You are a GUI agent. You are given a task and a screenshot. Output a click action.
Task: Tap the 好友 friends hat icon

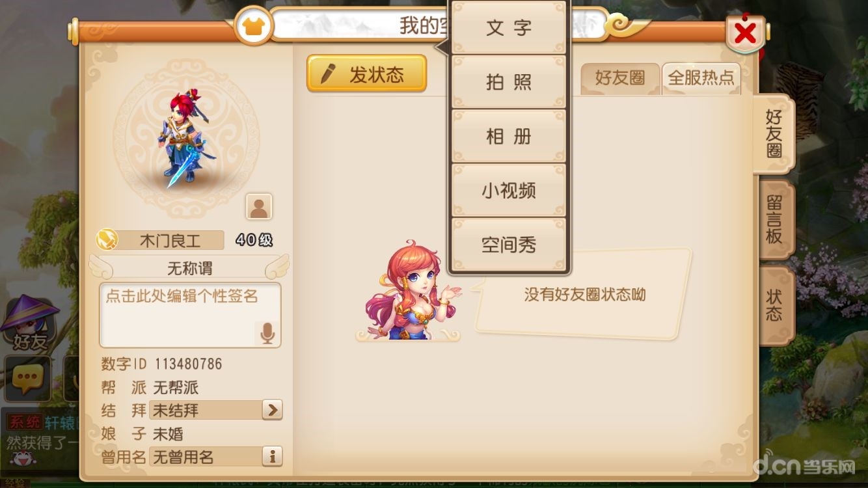click(30, 323)
